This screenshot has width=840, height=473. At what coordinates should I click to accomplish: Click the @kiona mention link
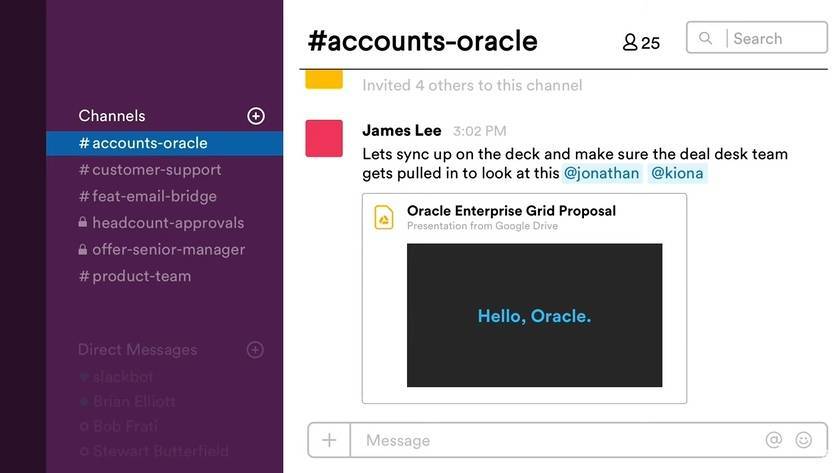pos(677,173)
